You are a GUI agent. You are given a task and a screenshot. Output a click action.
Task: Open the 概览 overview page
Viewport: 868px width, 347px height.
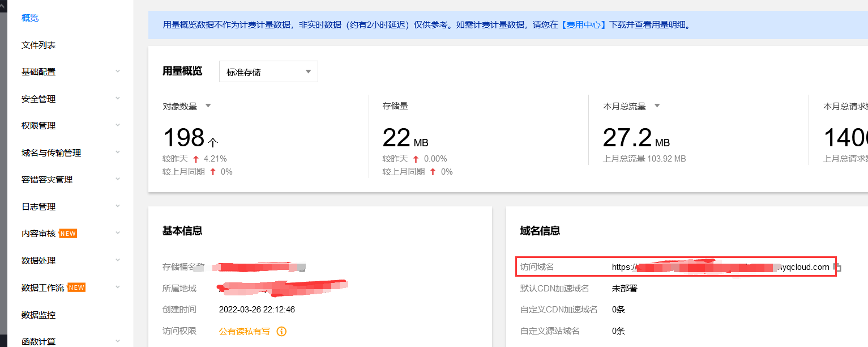coord(30,18)
